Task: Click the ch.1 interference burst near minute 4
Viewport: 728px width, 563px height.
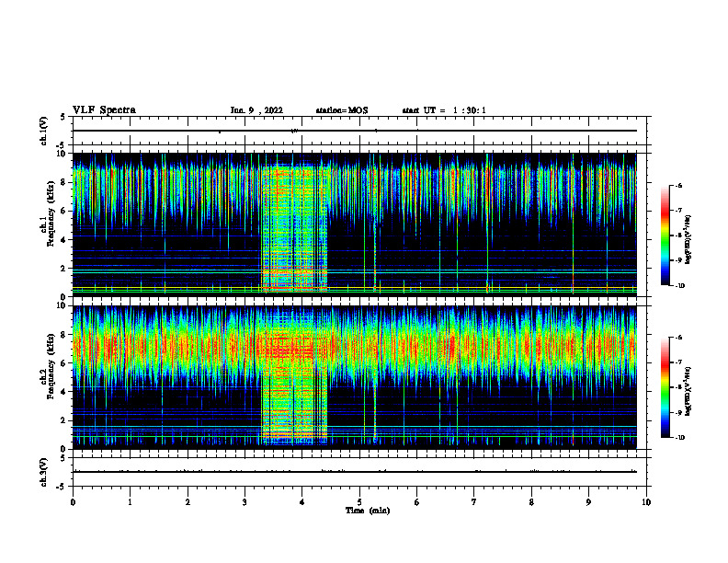Action: click(x=294, y=227)
